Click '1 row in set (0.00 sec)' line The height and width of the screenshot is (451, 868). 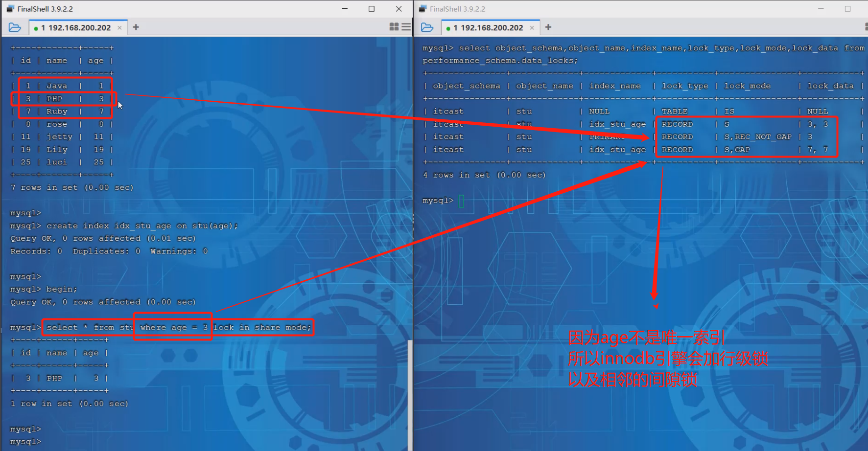click(x=70, y=404)
